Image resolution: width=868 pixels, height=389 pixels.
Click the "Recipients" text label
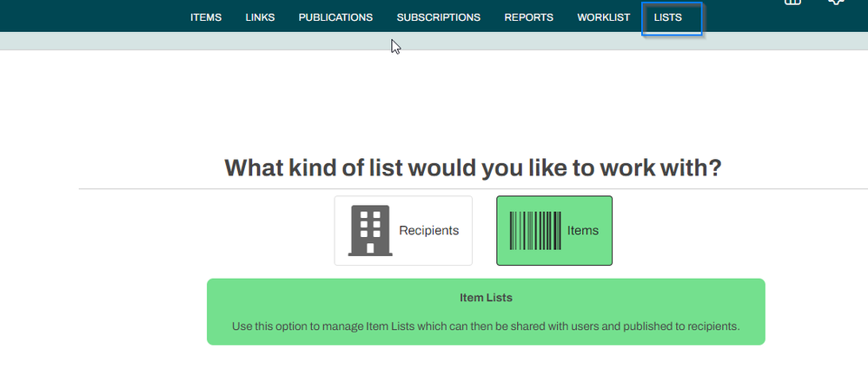[428, 231]
